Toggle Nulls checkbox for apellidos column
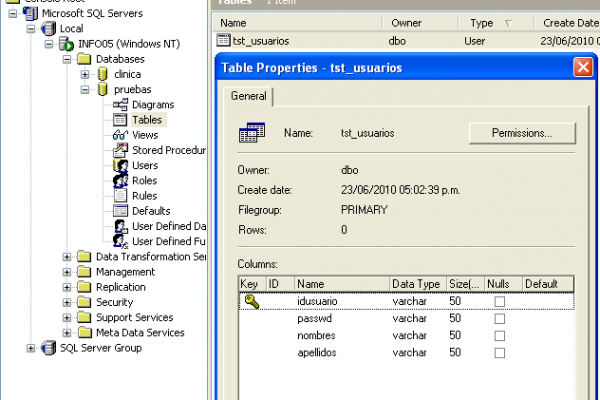This screenshot has height=400, width=600. [499, 353]
